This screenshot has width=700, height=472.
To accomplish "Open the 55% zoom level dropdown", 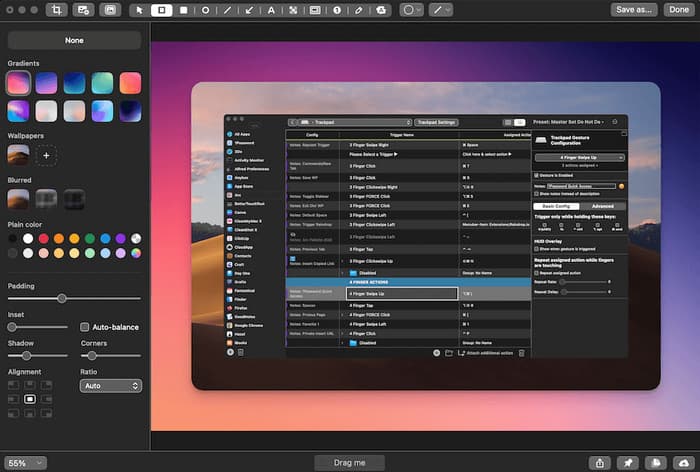I will click(25, 463).
